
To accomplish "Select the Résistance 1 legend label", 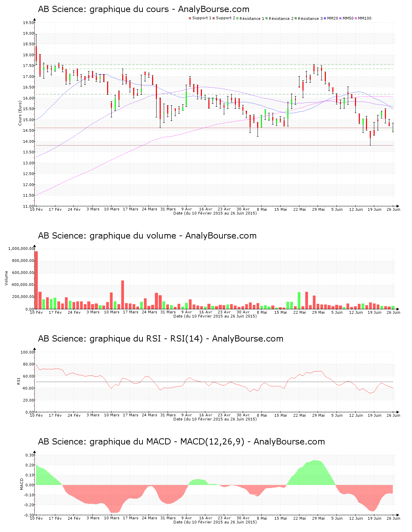I will [x=252, y=19].
